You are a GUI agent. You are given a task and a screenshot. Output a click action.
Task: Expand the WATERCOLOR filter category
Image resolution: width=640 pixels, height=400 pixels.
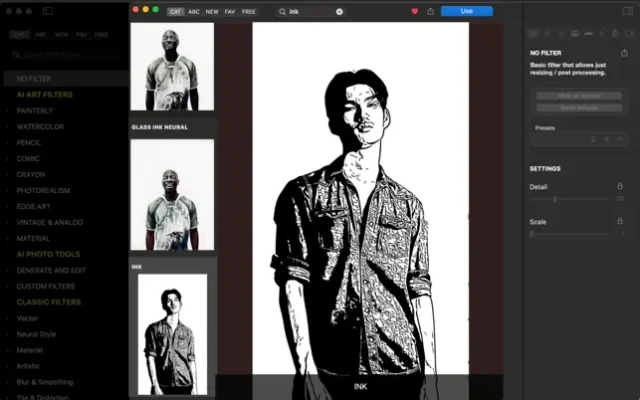pyautogui.click(x=40, y=127)
